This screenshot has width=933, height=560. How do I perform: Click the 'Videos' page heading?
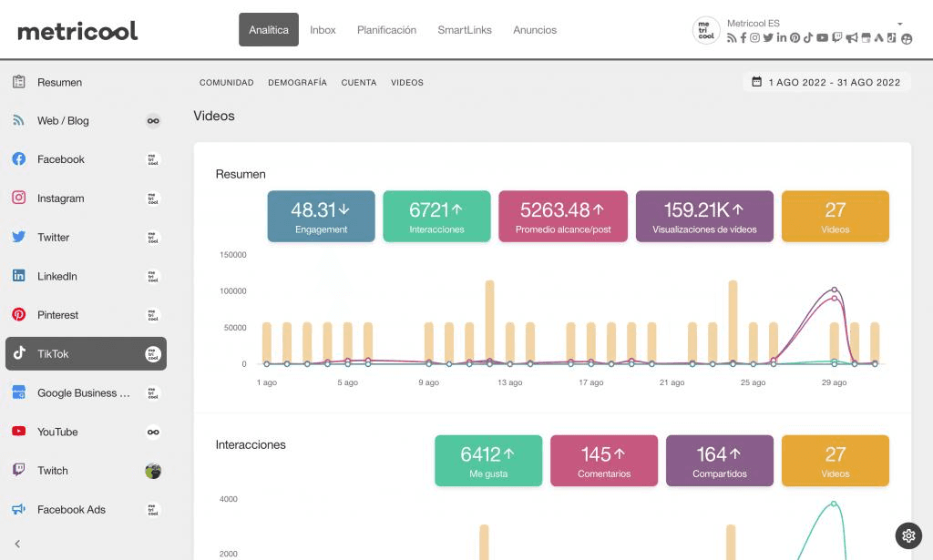[214, 116]
